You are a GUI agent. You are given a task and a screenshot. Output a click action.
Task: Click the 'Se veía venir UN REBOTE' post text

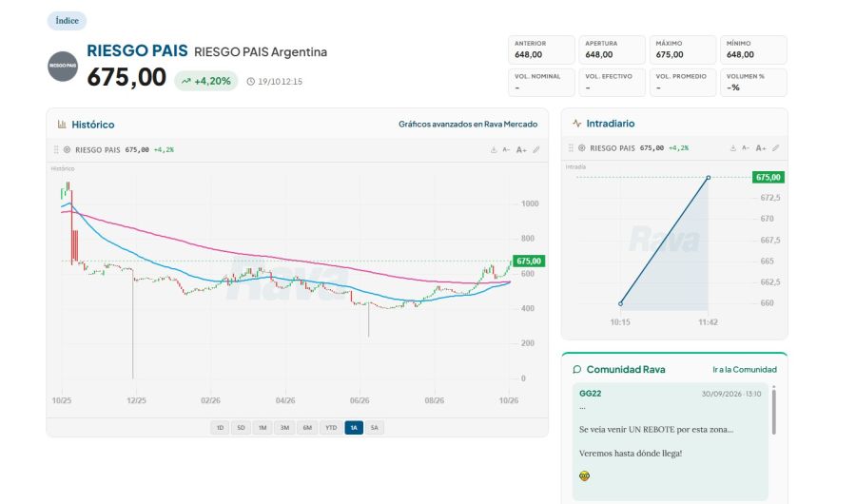click(x=655, y=430)
